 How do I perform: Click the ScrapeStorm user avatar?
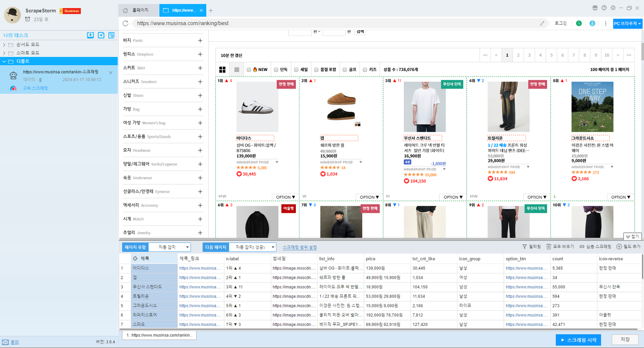(12, 15)
